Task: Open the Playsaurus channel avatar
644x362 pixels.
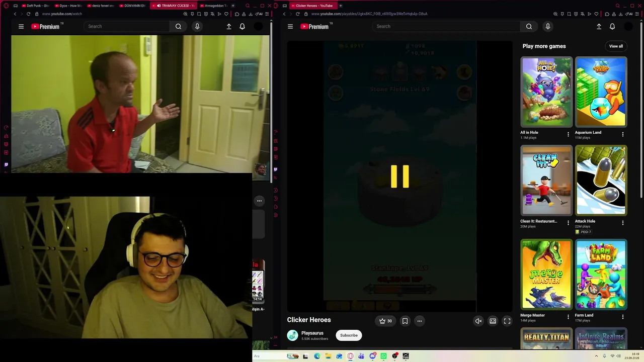Action: click(x=292, y=335)
